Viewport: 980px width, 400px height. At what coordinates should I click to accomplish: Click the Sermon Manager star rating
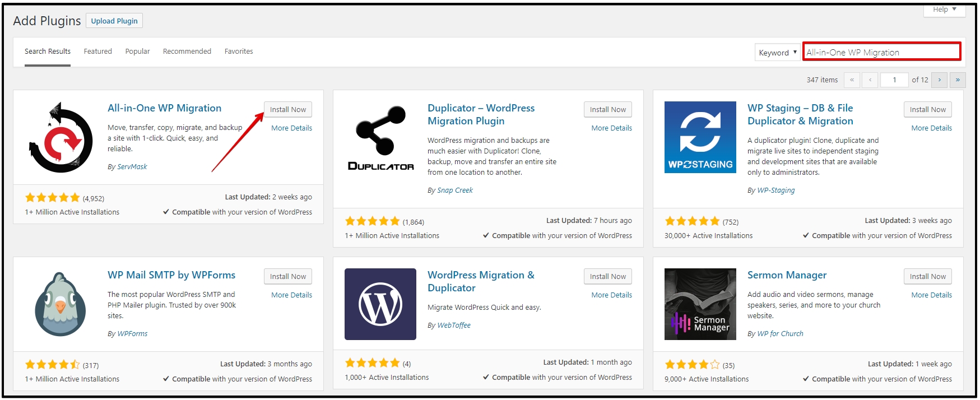click(x=692, y=364)
